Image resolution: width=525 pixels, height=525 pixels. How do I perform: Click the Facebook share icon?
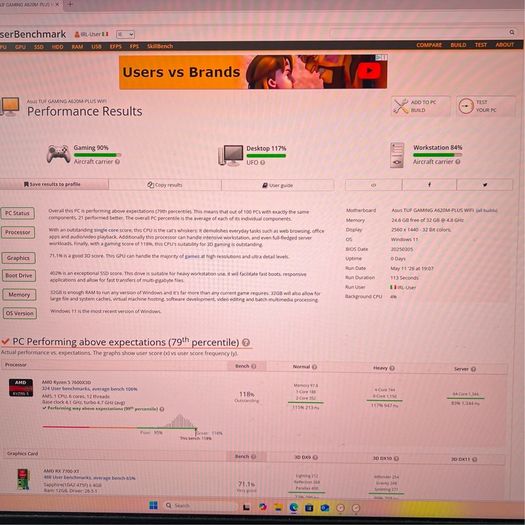click(429, 184)
